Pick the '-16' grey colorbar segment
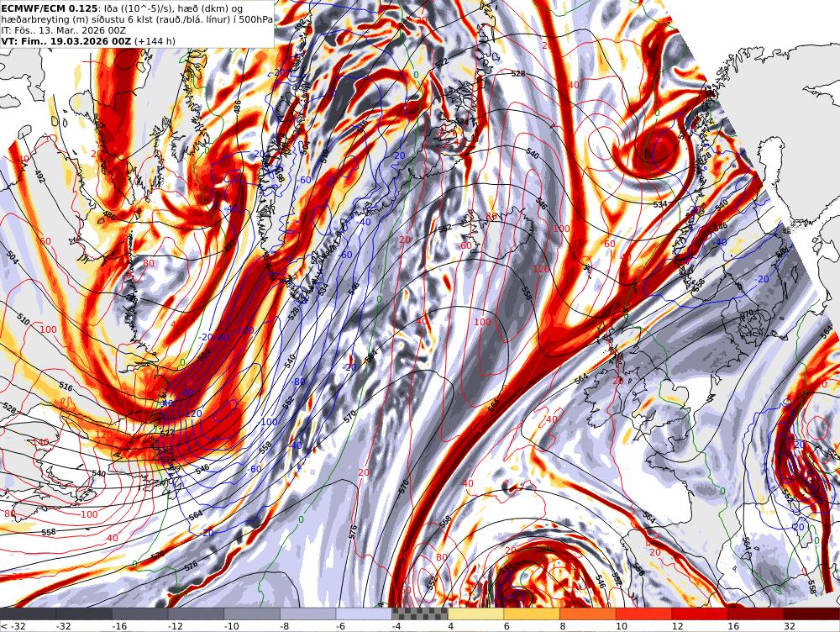The height and width of the screenshot is (632, 840). click(139, 614)
